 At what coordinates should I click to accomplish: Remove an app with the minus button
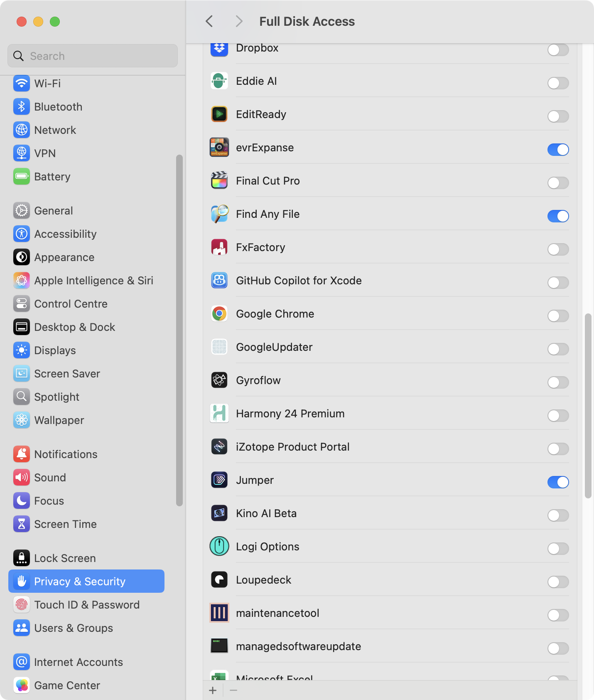233,690
